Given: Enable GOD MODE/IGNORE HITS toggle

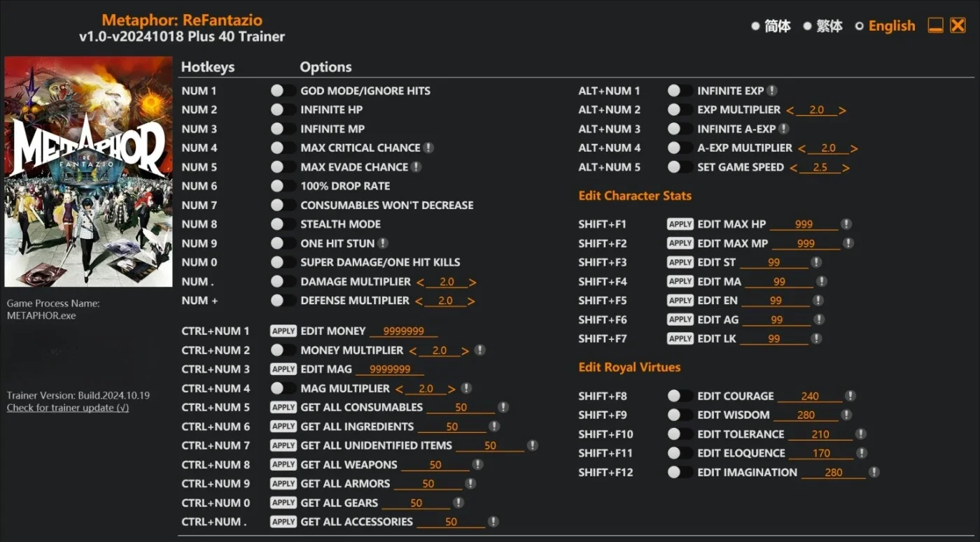Looking at the screenshot, I should (x=283, y=91).
